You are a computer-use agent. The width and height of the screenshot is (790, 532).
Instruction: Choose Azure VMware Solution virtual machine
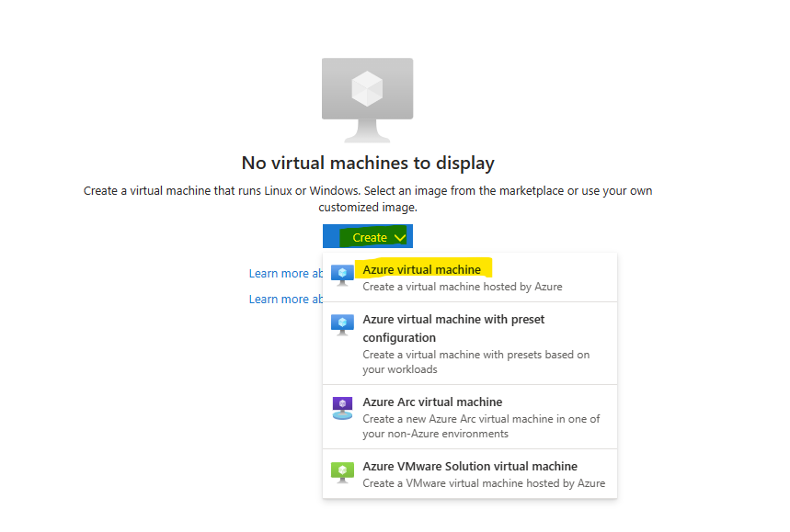click(x=470, y=473)
